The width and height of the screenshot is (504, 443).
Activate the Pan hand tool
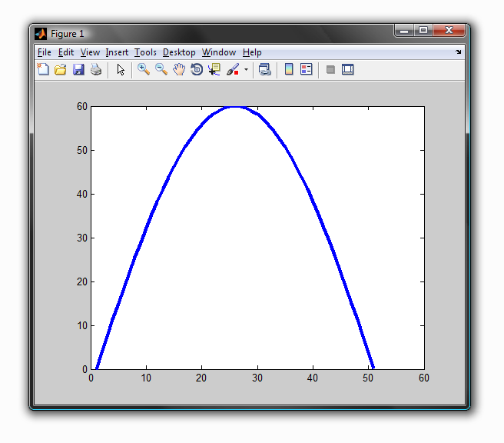click(x=178, y=70)
